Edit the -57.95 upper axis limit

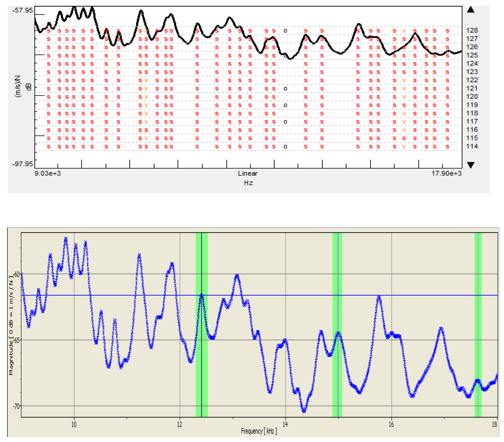[22, 10]
